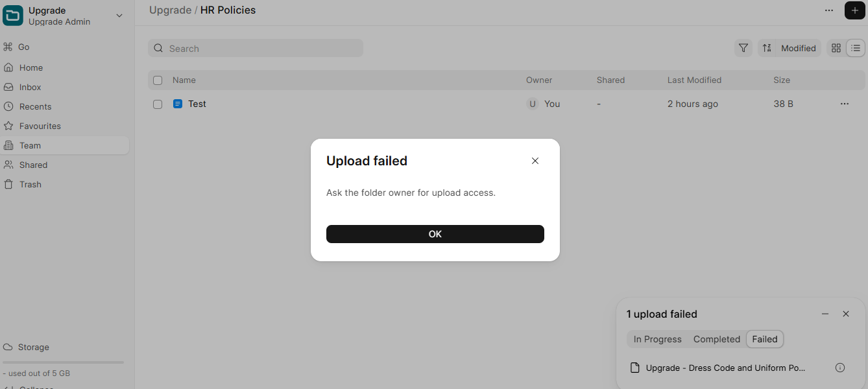The width and height of the screenshot is (868, 389).
Task: Switch to the Failed uploads tab
Action: pos(765,339)
